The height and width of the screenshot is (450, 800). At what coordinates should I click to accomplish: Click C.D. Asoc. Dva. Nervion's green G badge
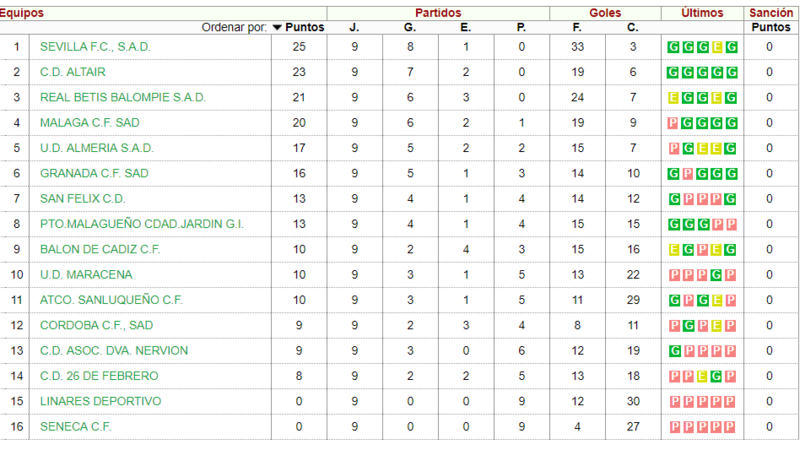674,351
